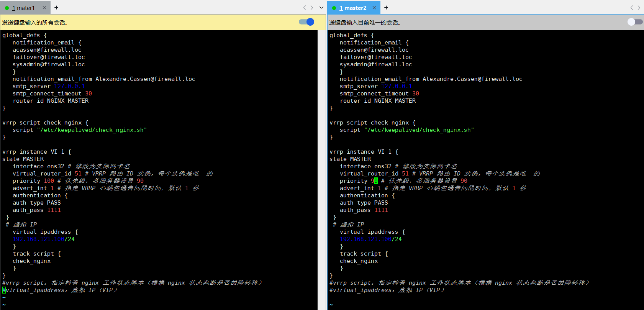Click 'interface ens32' line in left terminal
Image resolution: width=644 pixels, height=310 pixels.
coord(71,166)
